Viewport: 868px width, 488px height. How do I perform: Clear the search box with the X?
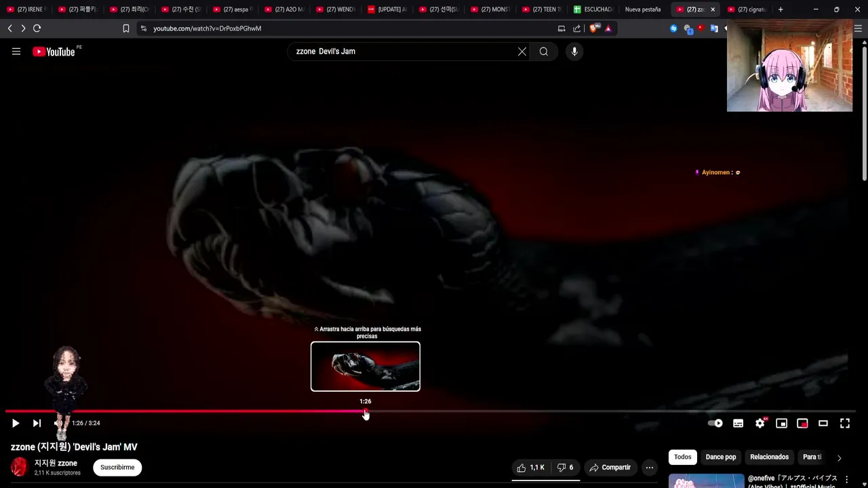522,52
